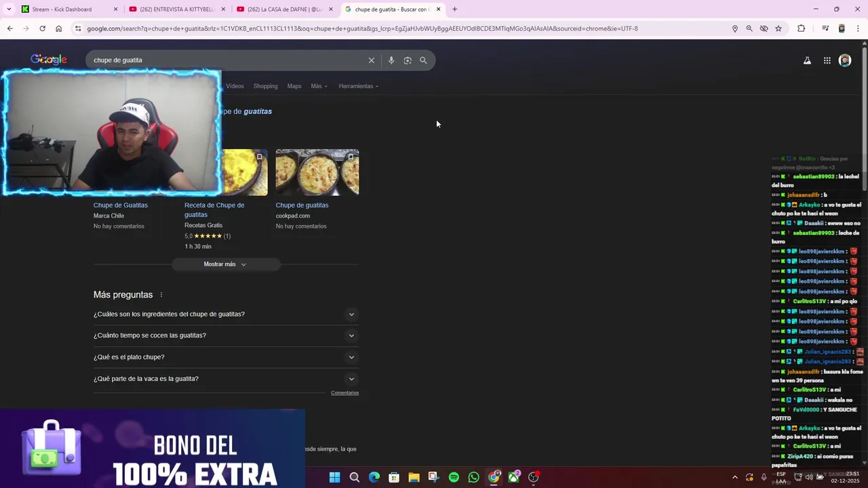The image size is (868, 488).
Task: Expand ¿Qué es el plato chupe?
Action: click(x=226, y=357)
